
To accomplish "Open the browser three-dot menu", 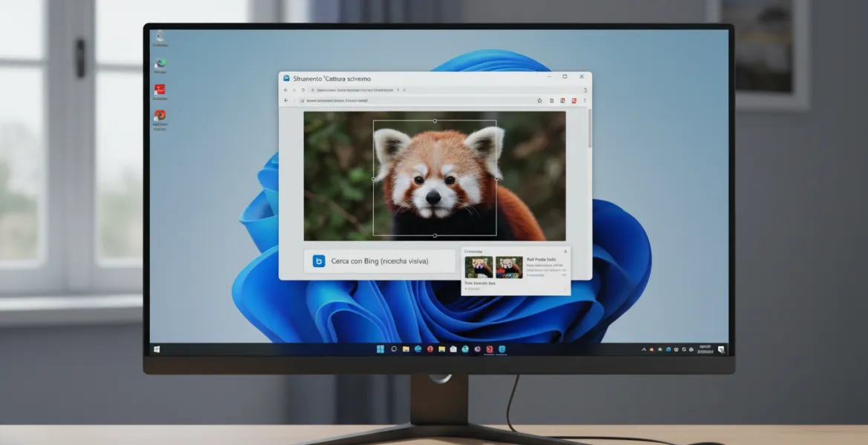I will [585, 100].
